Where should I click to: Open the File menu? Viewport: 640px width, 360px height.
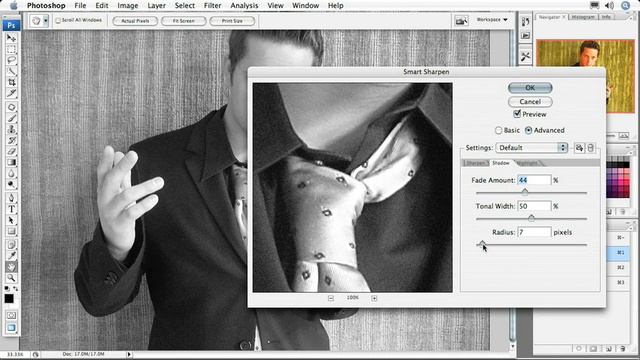(80, 6)
